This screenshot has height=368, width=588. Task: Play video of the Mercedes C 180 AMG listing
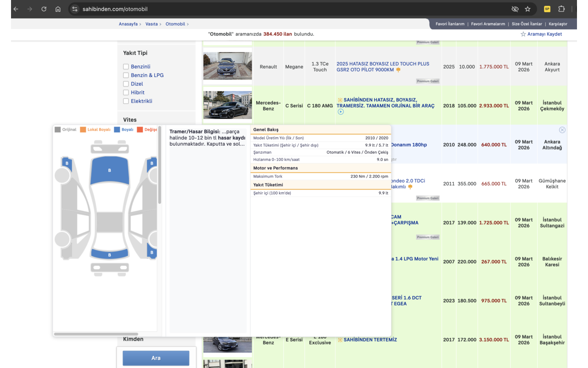click(340, 112)
